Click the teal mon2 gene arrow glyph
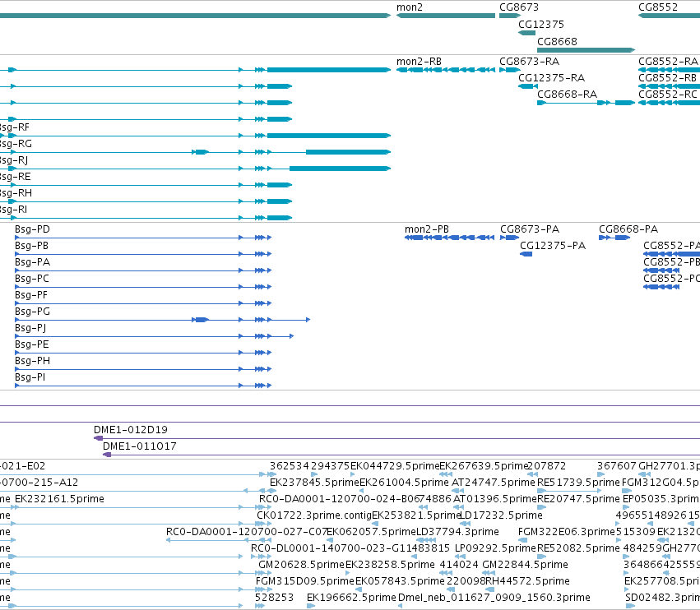The width and height of the screenshot is (700, 610). [446, 16]
